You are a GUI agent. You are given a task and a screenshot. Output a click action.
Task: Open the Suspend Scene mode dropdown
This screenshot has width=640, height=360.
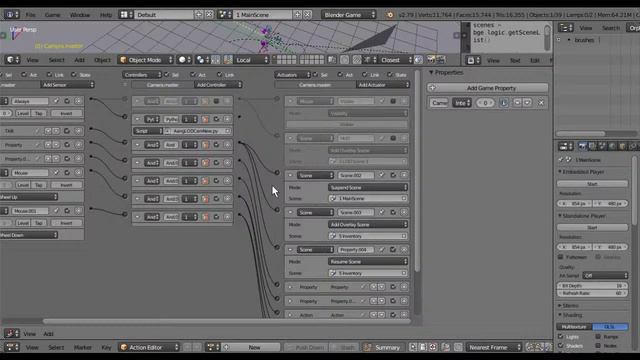tap(368, 187)
